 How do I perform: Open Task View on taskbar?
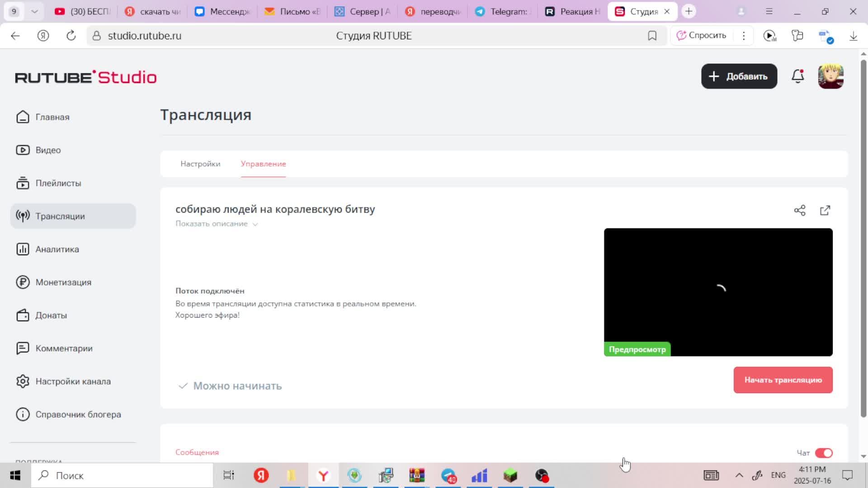pos(229,475)
